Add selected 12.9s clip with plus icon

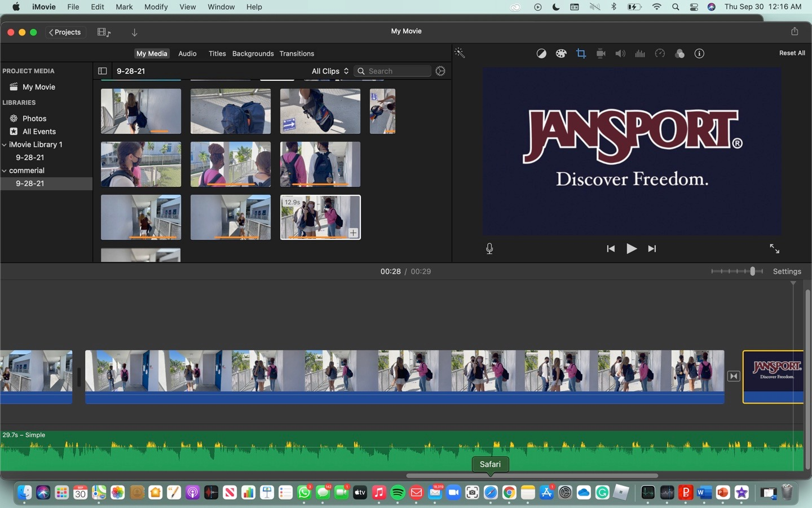click(353, 233)
